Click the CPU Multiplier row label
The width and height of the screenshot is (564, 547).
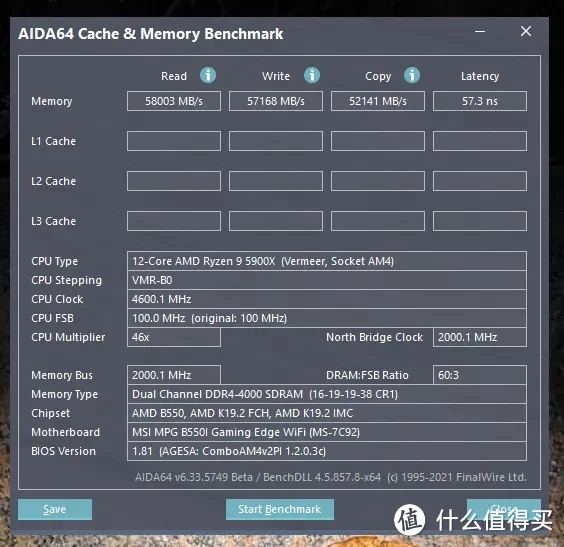point(68,337)
